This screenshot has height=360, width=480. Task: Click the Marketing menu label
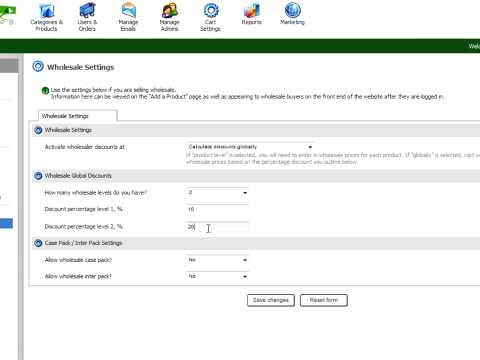pos(292,22)
